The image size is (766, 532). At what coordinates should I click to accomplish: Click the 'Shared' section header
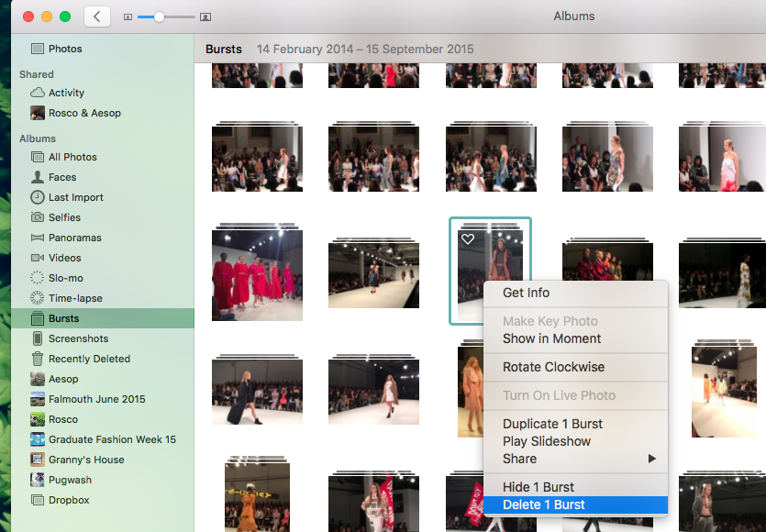pos(37,74)
